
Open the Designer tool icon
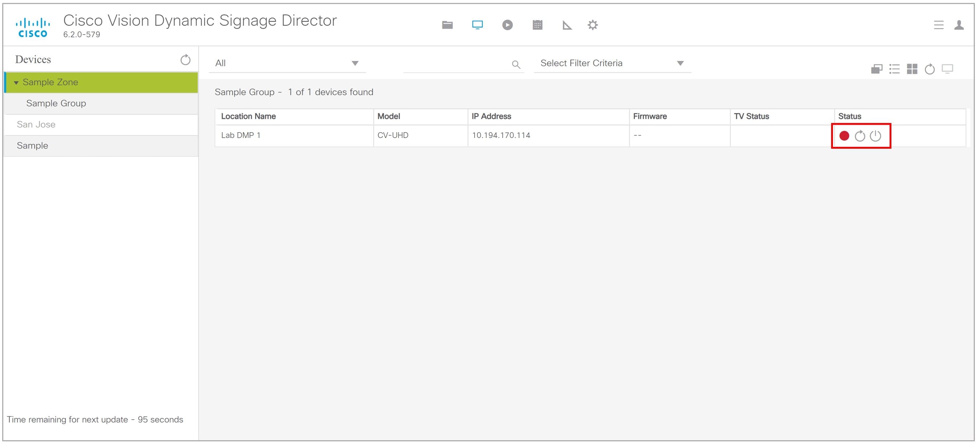[x=567, y=25]
